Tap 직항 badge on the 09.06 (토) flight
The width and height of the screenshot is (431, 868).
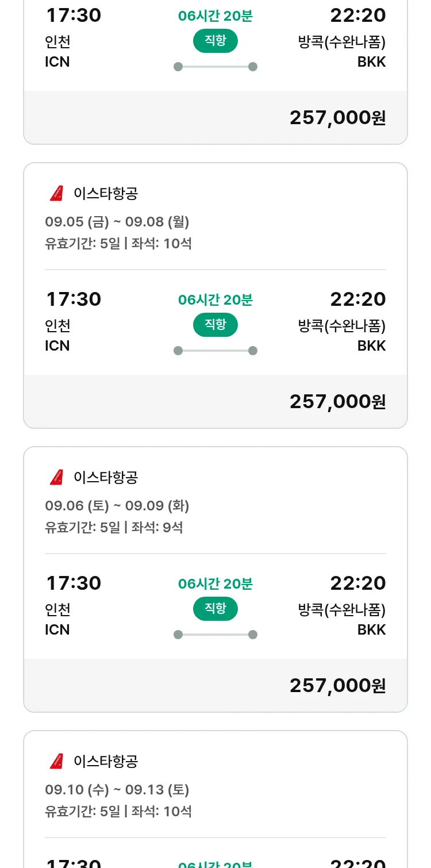coord(215,609)
